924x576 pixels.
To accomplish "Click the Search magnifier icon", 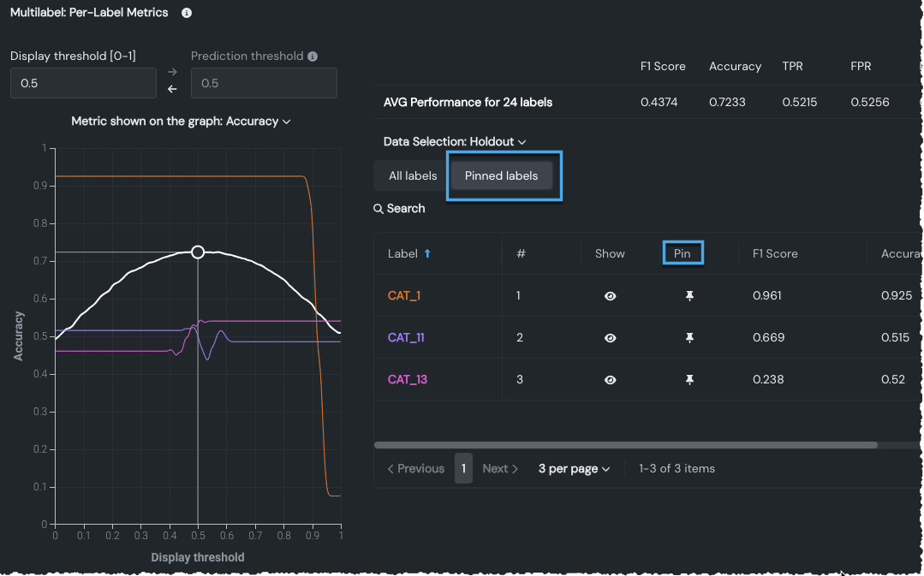I will coord(379,209).
